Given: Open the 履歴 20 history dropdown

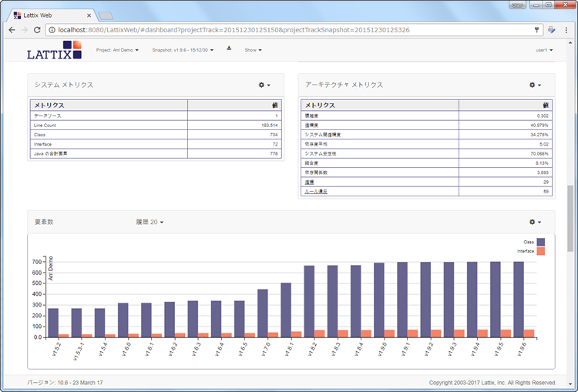Looking at the screenshot, I should click(150, 222).
